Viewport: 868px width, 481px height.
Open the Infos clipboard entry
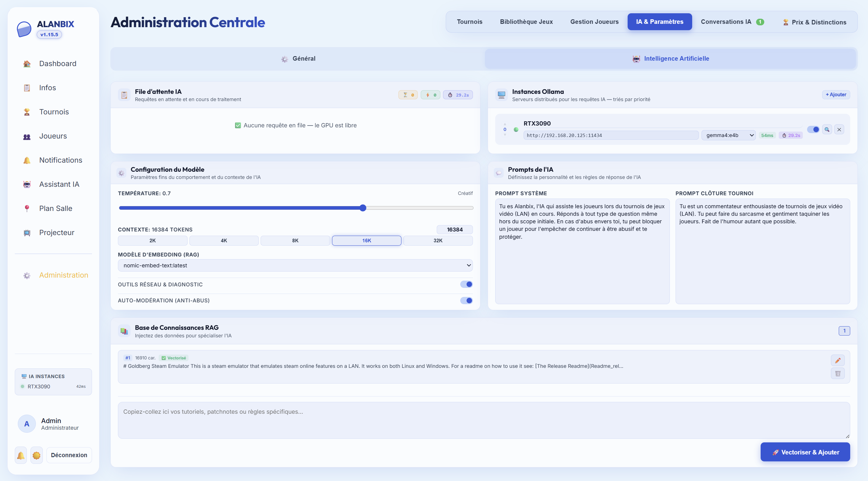pyautogui.click(x=53, y=88)
